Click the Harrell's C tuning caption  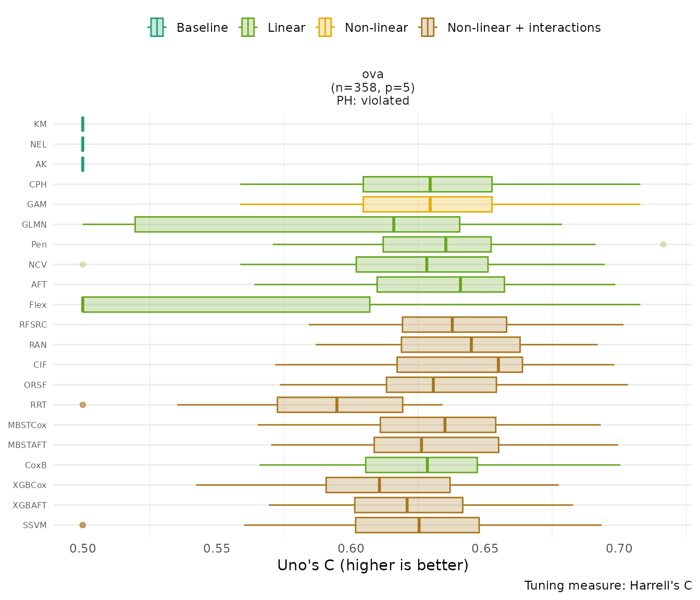coord(608,585)
